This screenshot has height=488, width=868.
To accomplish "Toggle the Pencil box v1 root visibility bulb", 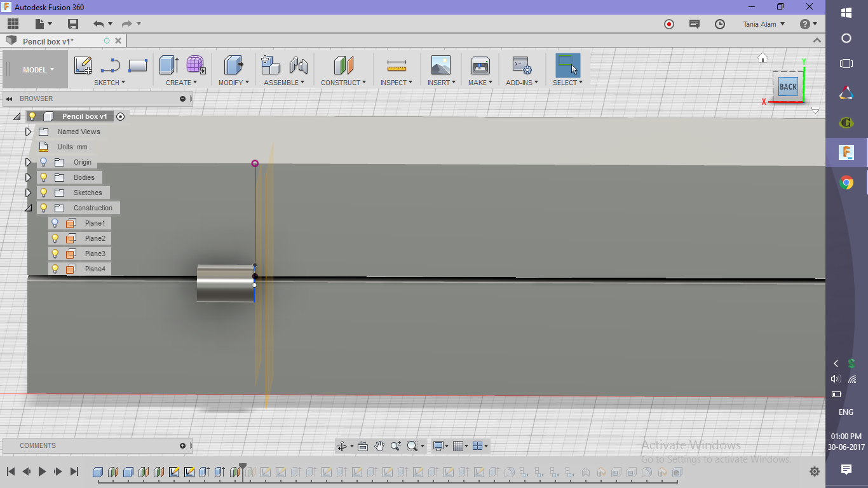I will point(32,116).
